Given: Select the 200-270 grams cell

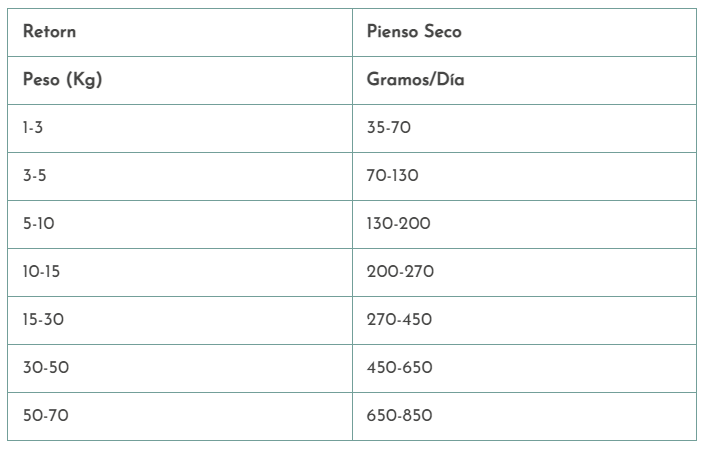Looking at the screenshot, I should (524, 272).
